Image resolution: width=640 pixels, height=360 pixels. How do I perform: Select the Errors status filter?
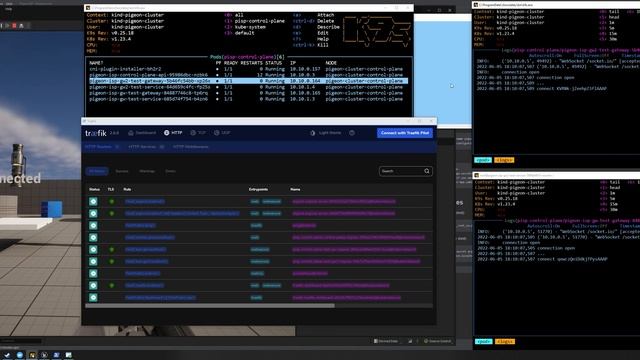(x=170, y=171)
